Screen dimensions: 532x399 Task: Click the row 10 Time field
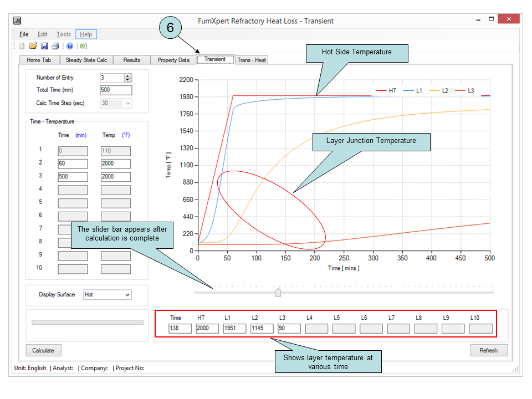tap(73, 269)
